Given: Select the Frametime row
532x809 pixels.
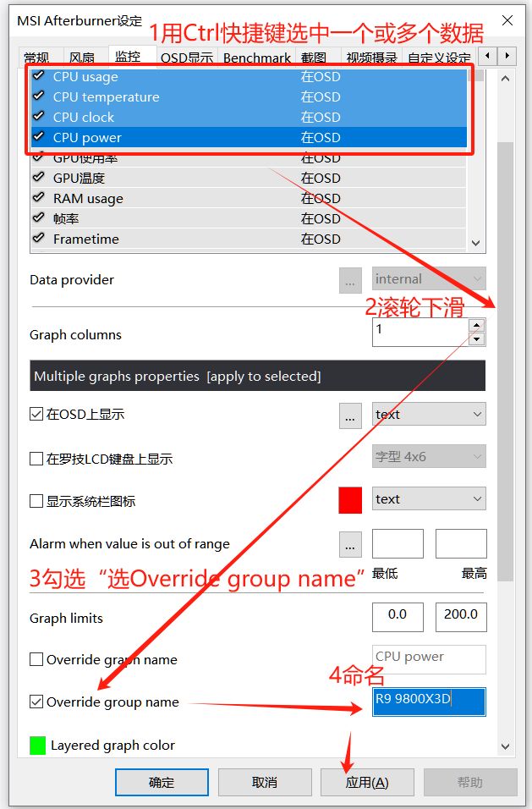Looking at the screenshot, I should (249, 239).
